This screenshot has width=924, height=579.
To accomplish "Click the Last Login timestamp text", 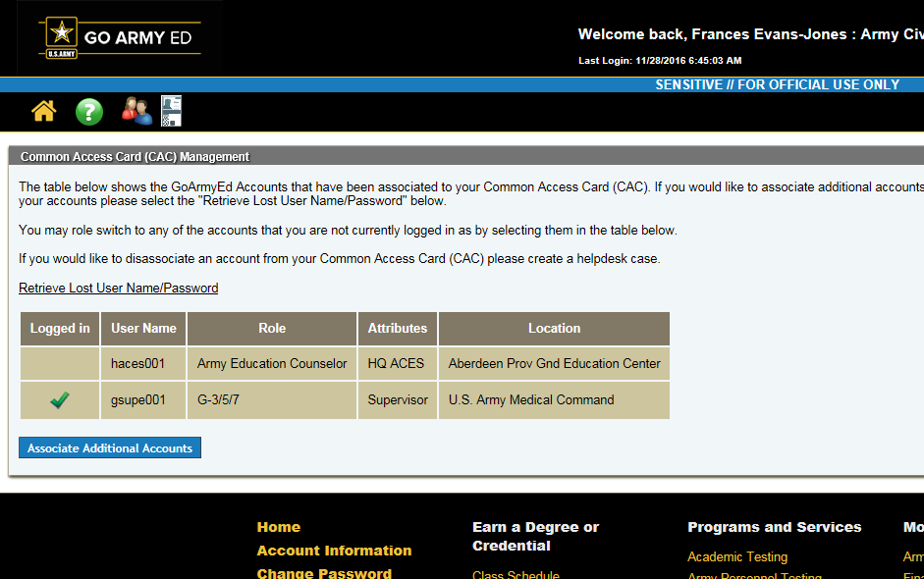I will point(660,61).
